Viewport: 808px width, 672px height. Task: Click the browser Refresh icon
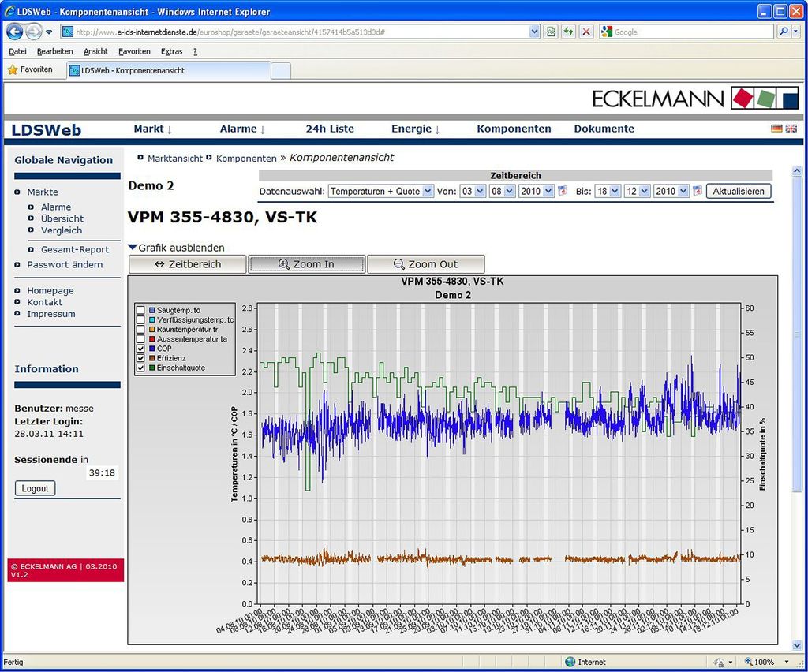[x=568, y=32]
